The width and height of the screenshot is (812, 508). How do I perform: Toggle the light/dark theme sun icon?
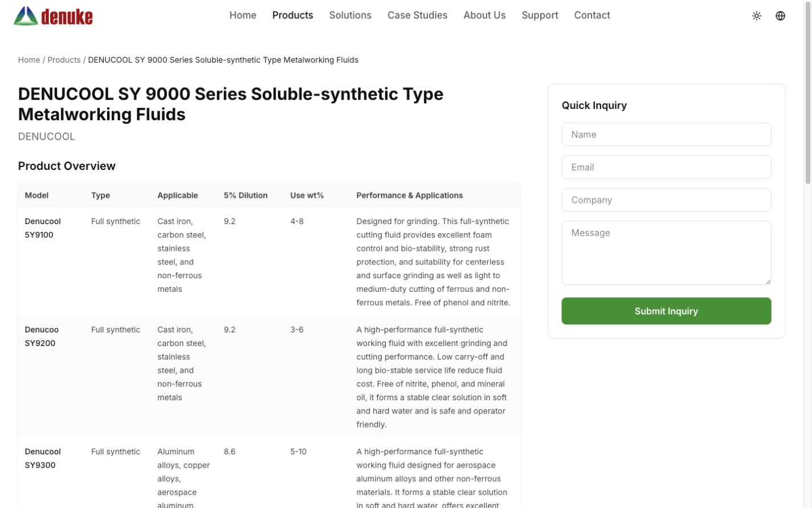tap(757, 16)
